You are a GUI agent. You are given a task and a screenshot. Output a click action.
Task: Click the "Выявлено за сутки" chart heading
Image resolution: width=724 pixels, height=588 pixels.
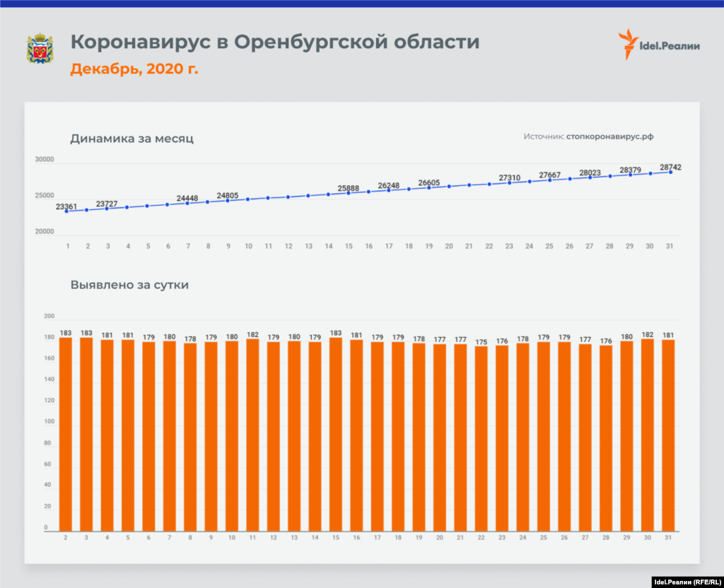click(x=129, y=286)
